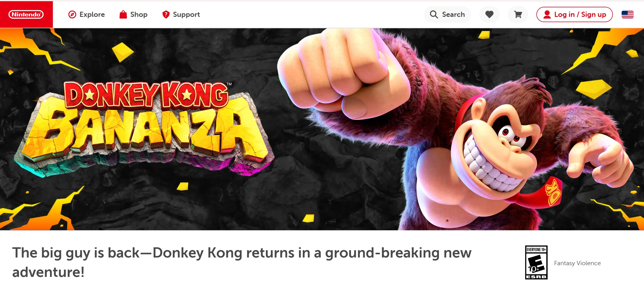The image size is (644, 281).
Task: Open the US flag region selector
Action: pyautogui.click(x=627, y=15)
